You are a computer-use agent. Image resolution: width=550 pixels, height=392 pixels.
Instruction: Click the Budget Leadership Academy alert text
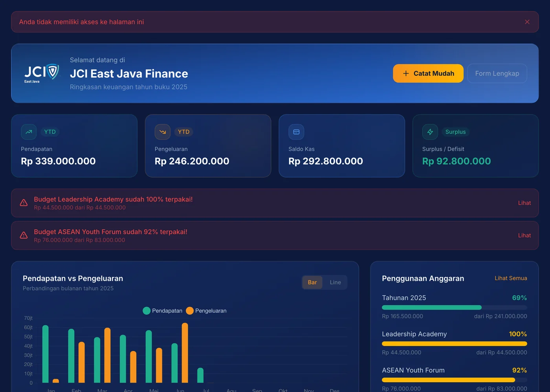click(x=113, y=199)
